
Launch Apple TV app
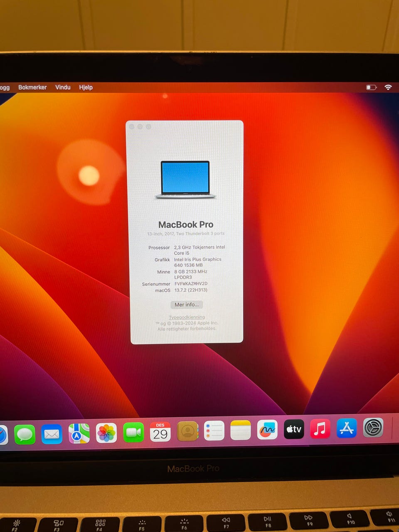(x=294, y=429)
